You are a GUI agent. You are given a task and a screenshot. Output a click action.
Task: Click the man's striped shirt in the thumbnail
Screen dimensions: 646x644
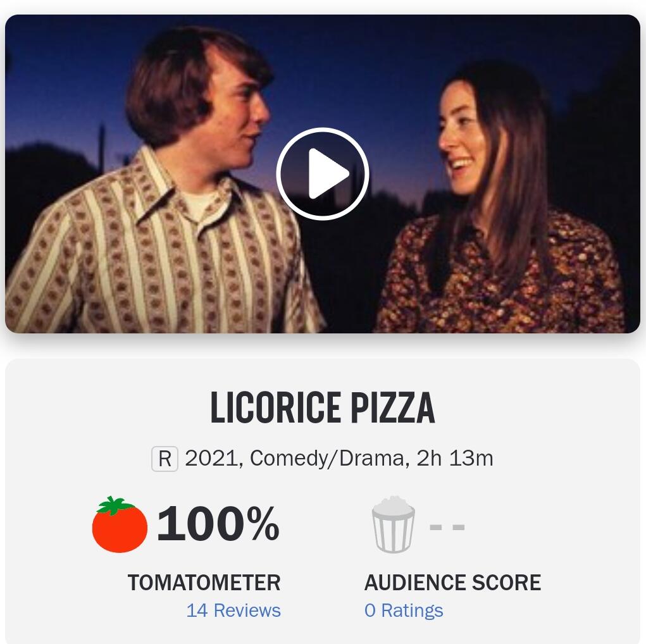click(x=158, y=266)
